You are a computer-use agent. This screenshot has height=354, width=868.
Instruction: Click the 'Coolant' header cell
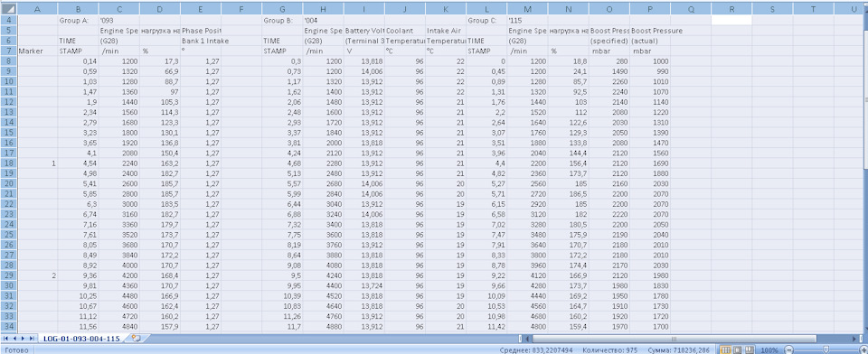(x=405, y=31)
